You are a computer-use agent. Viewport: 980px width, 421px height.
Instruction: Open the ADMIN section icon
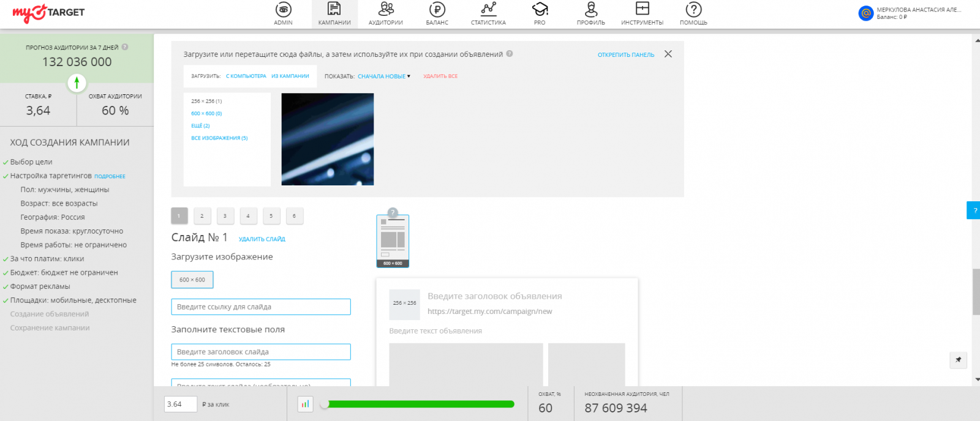click(x=283, y=10)
